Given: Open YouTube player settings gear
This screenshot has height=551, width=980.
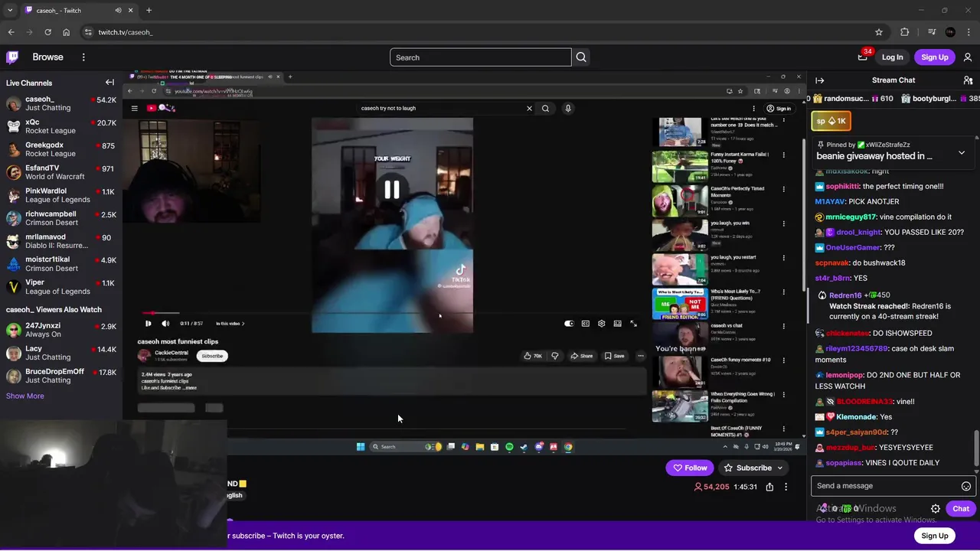Looking at the screenshot, I should coord(602,324).
